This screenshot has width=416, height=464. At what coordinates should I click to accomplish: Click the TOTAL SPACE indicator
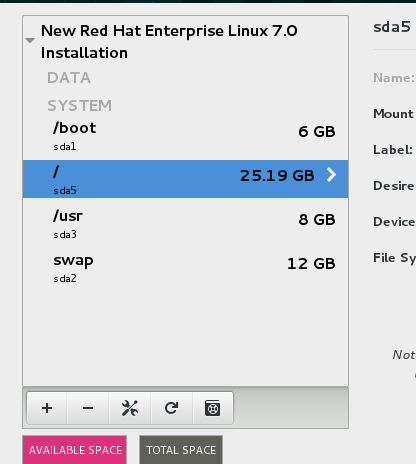[181, 450]
